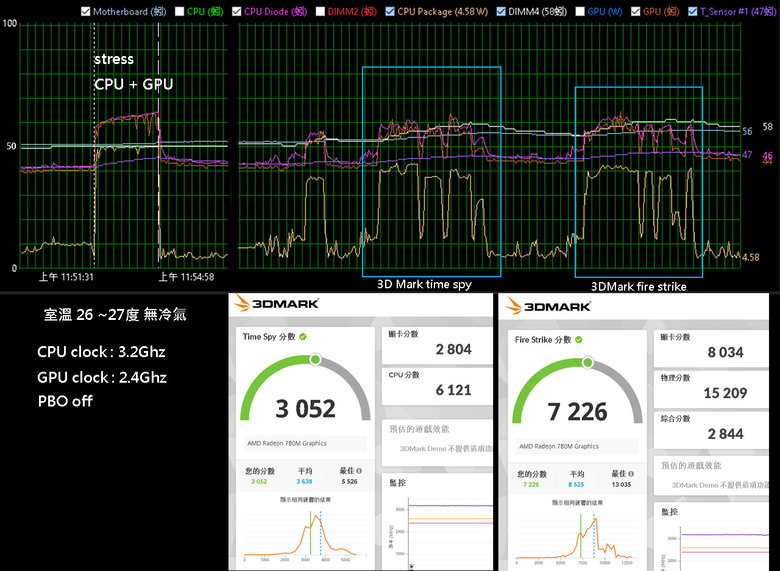Select the Fire Strike graphics score 8 034
The image size is (780, 571).
coord(725,353)
